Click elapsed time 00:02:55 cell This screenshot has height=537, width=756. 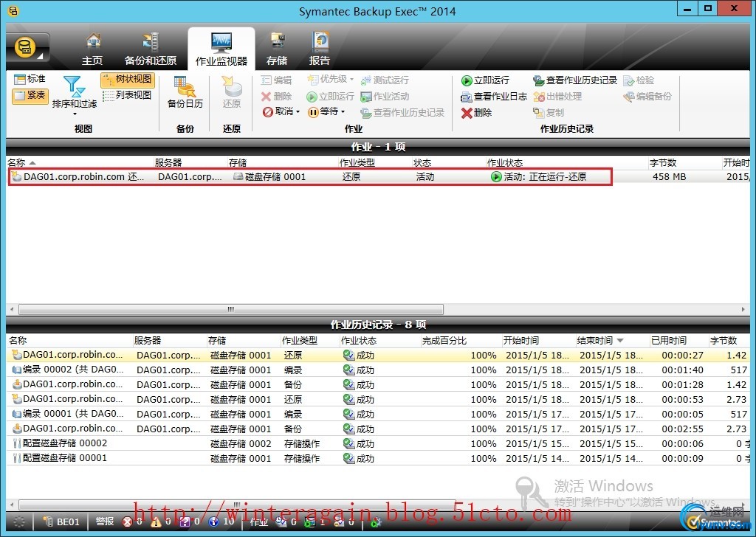pos(682,429)
